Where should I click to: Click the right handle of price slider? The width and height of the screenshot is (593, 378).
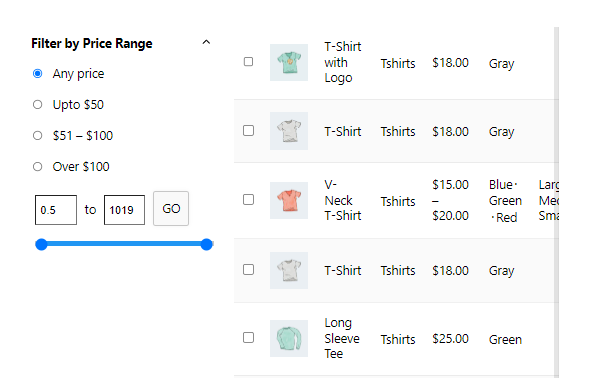point(206,245)
